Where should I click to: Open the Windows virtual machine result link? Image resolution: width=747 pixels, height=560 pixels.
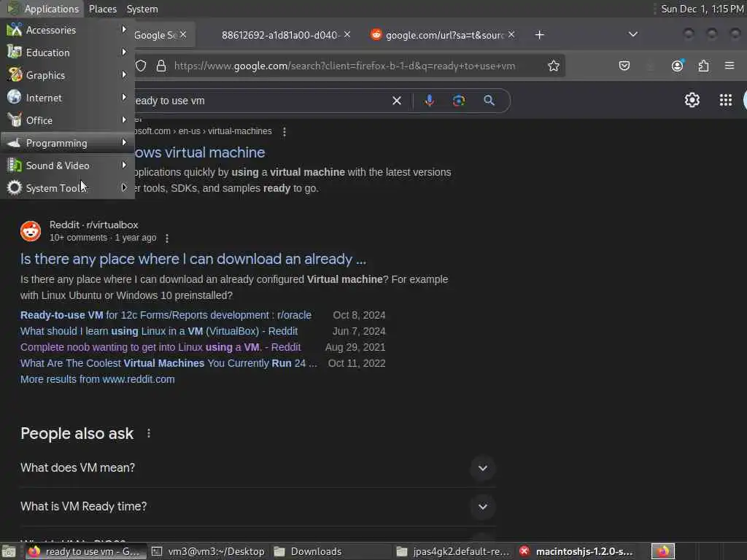pos(200,152)
